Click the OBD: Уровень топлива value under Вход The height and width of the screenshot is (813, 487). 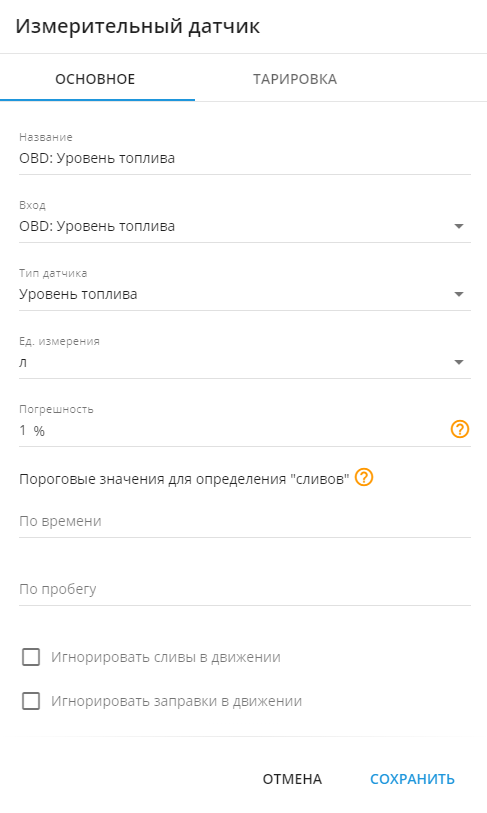(x=97, y=227)
